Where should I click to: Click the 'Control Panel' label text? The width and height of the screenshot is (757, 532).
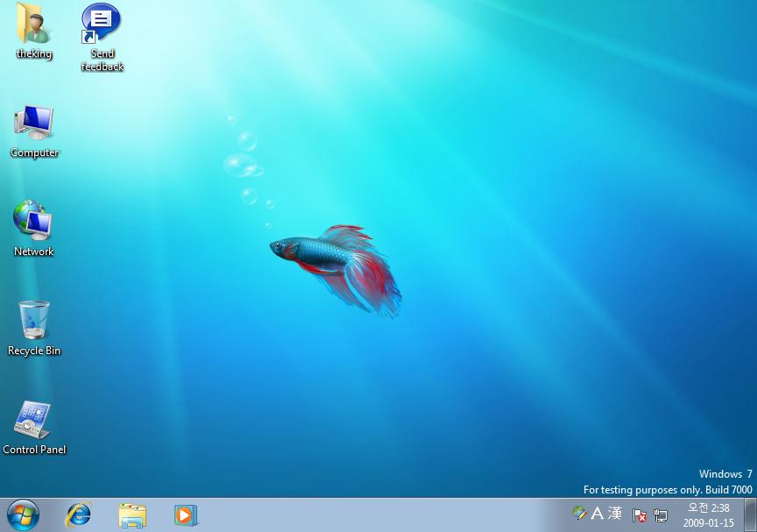coord(34,450)
